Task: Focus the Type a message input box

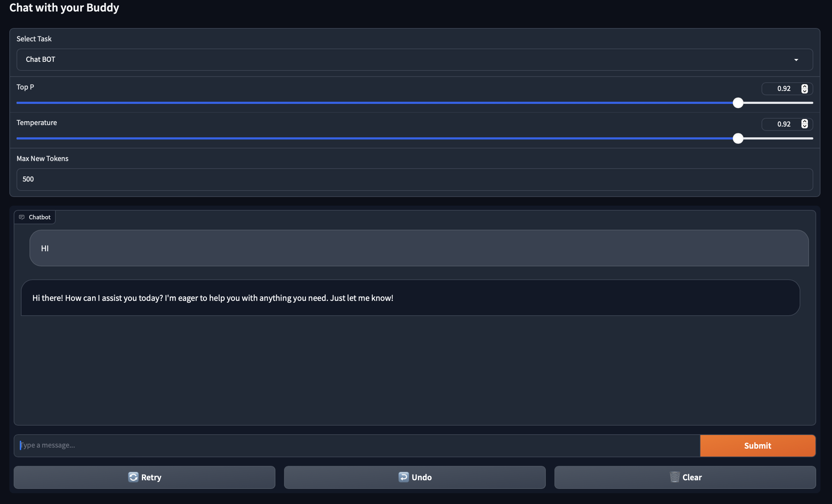Action: [356, 445]
